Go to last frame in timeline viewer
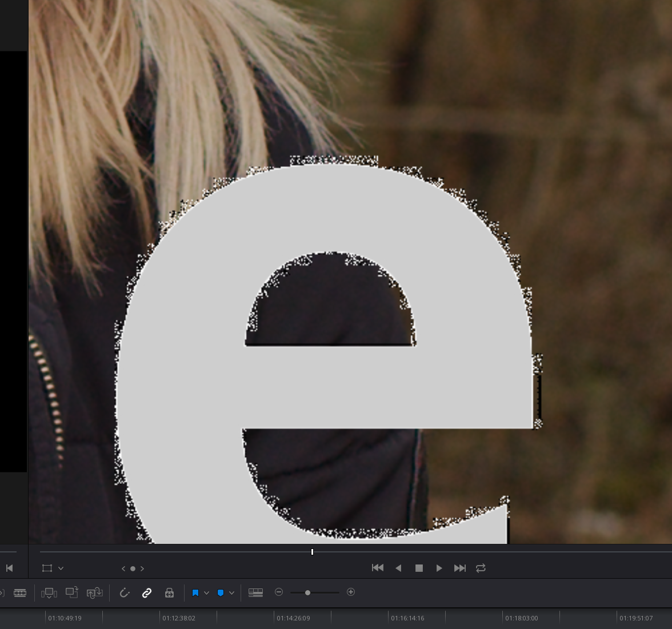The height and width of the screenshot is (629, 672). point(460,568)
